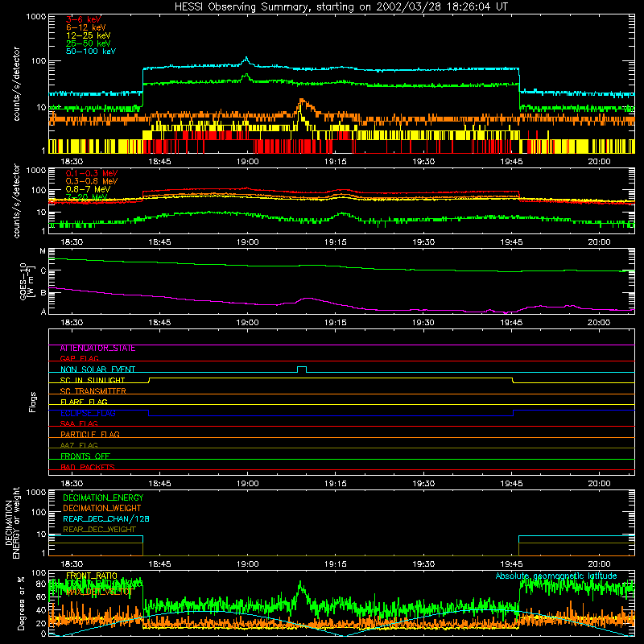Image resolution: width=644 pixels, height=644 pixels.
Task: Click the SC_IN_SUNLIGHT rising step near 18:43
Action: click(149, 380)
